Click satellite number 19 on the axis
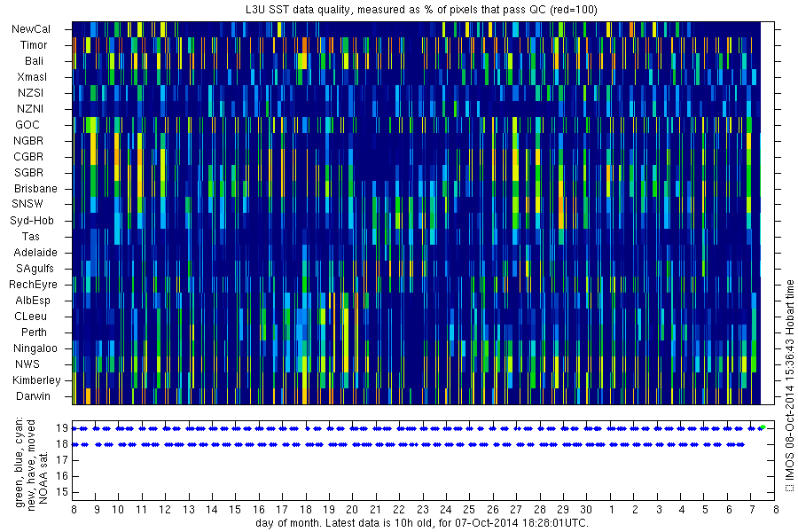The image size is (798, 532). 62,428
